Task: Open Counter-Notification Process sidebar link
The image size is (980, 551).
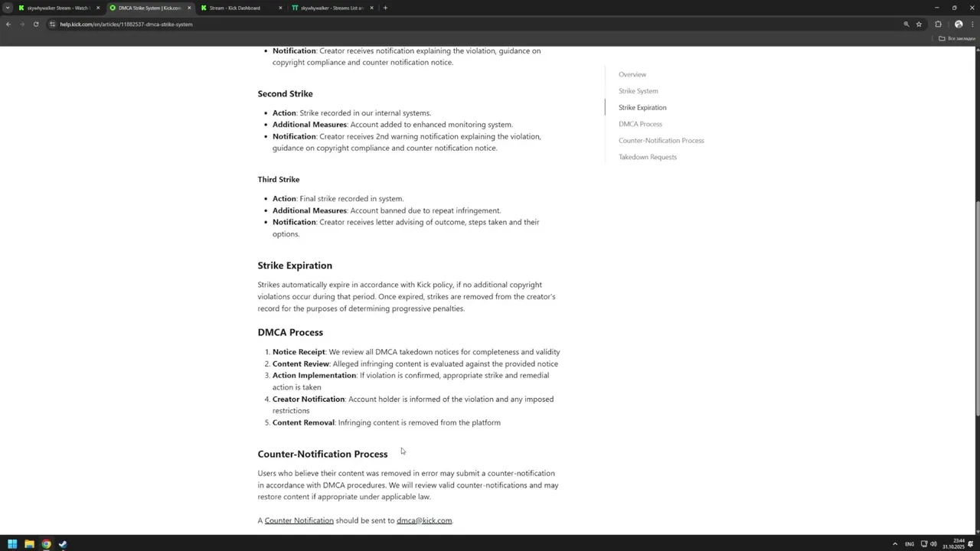Action: [x=661, y=140]
